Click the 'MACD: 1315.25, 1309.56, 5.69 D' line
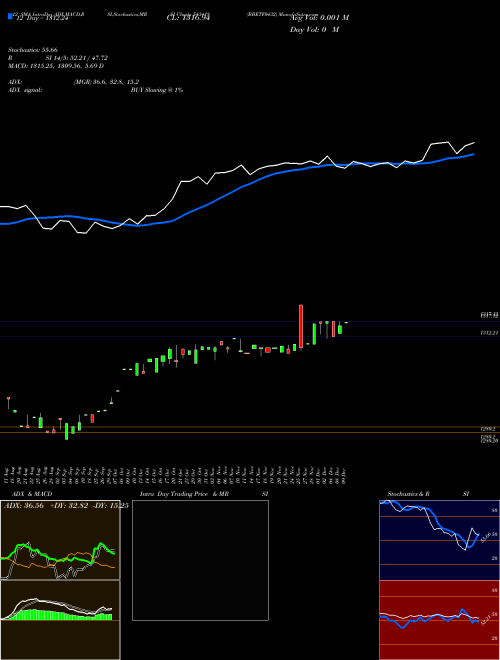 pyautogui.click(x=56, y=66)
